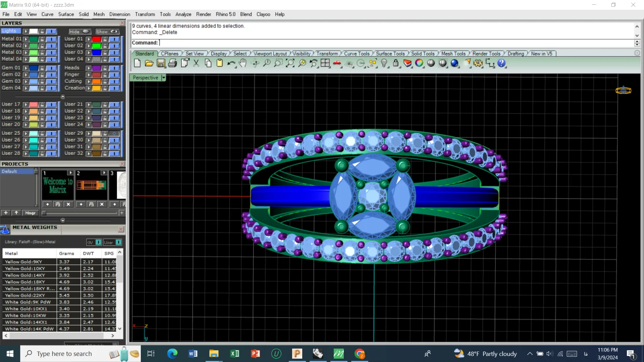Open the Clayoo menu
Screen dimensions: 644x362
tap(263, 14)
